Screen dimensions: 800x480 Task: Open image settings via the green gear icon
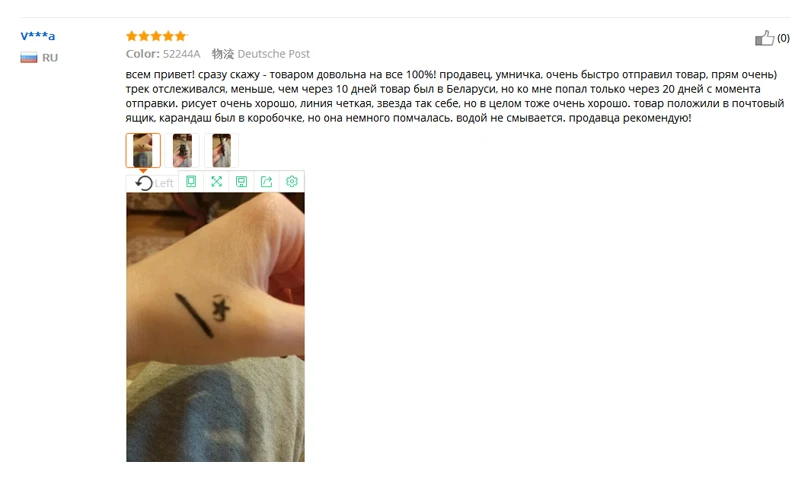(292, 182)
